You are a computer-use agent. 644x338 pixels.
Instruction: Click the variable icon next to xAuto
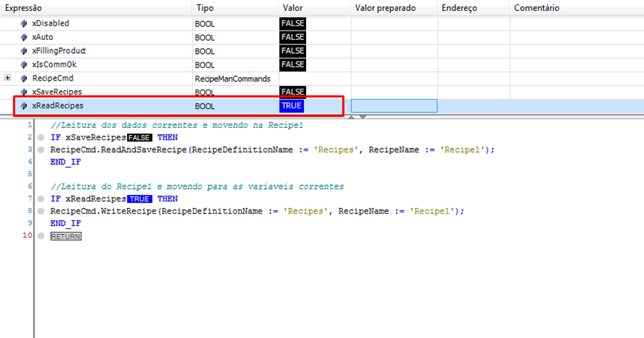click(24, 38)
